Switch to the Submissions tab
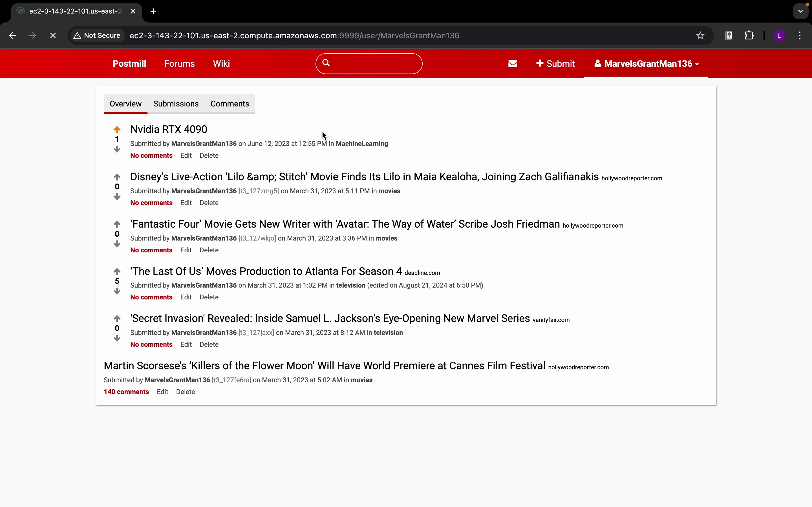 pyautogui.click(x=176, y=104)
